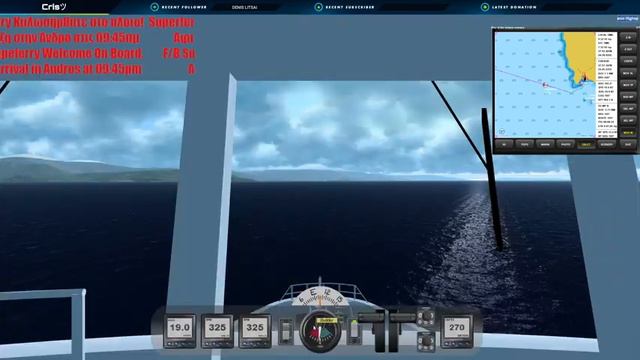Click the Latest Donation circle icon
The width and height of the screenshot is (640, 360).
(x=485, y=7)
